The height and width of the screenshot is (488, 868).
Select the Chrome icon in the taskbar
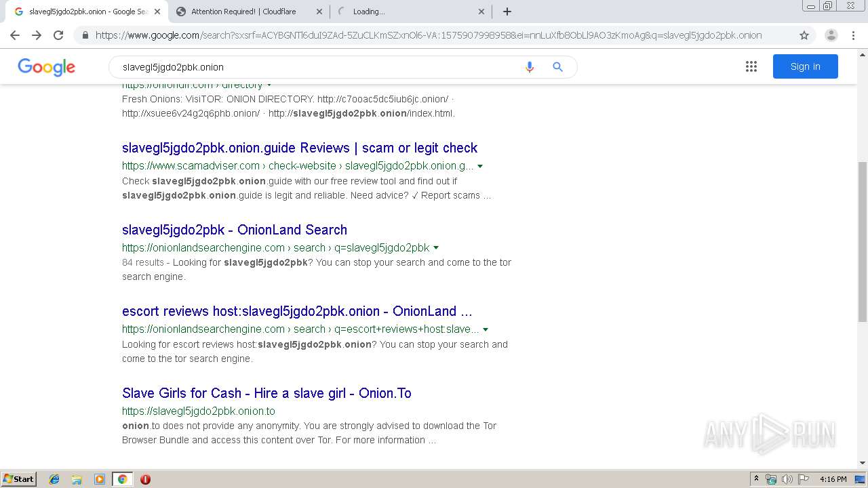point(122,479)
